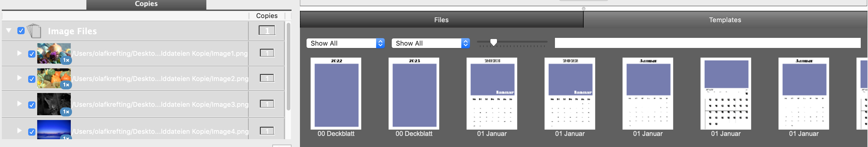Choose the 2023 Deckblatt template
Image resolution: width=868 pixels, height=147 pixels.
coord(414,93)
